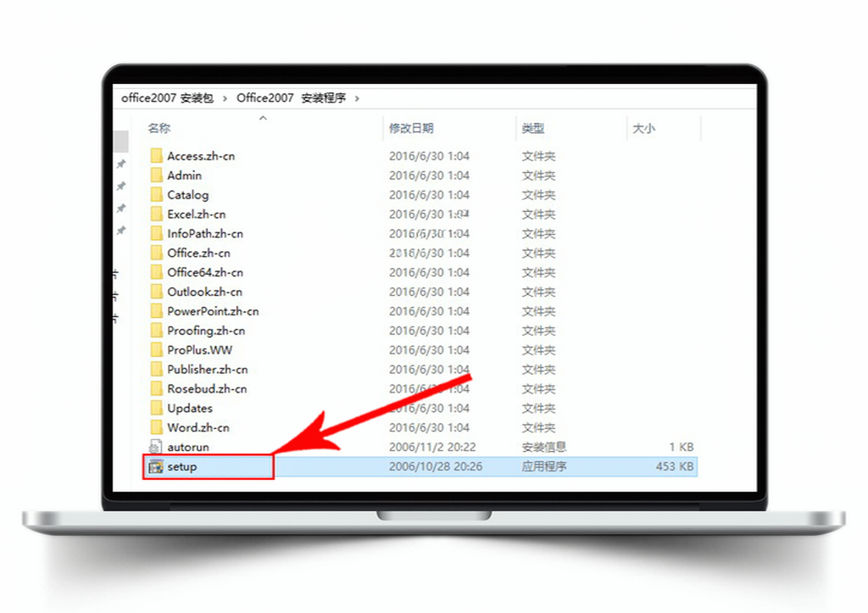Sort by the 修改日期 column header
The width and height of the screenshot is (868, 613).
click(x=411, y=129)
